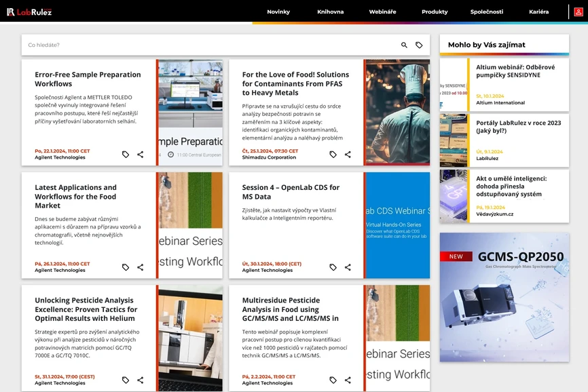Click the search magnifier icon

pos(404,45)
